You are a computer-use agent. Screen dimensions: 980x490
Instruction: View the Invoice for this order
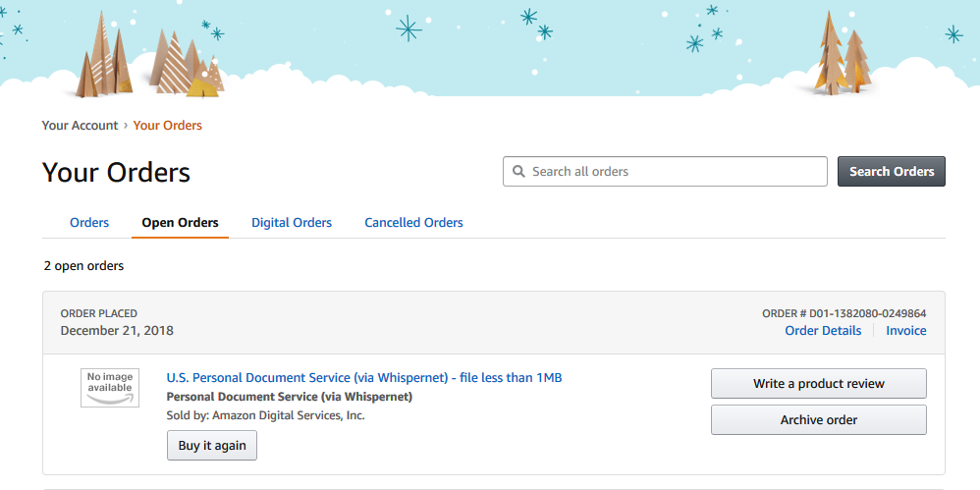(x=906, y=331)
